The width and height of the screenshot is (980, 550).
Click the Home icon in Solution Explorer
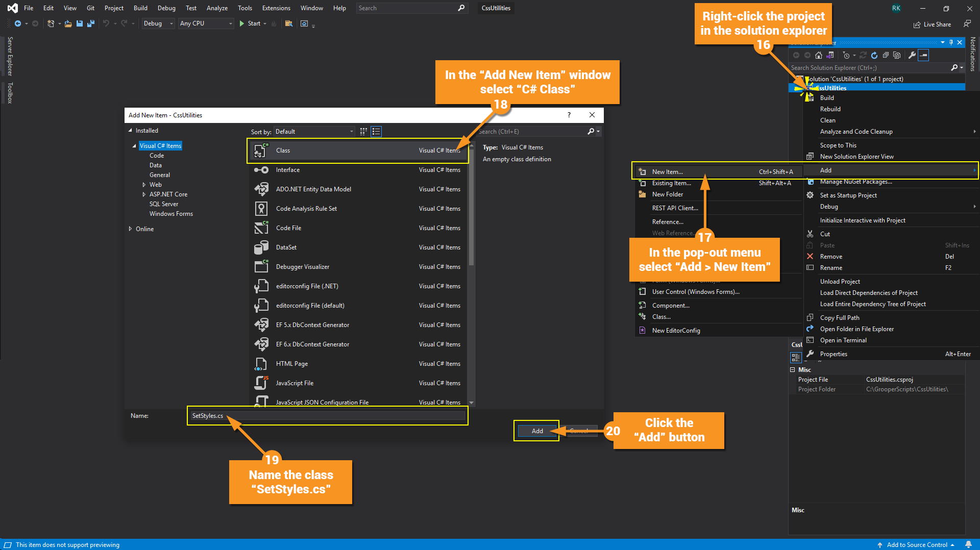click(819, 55)
